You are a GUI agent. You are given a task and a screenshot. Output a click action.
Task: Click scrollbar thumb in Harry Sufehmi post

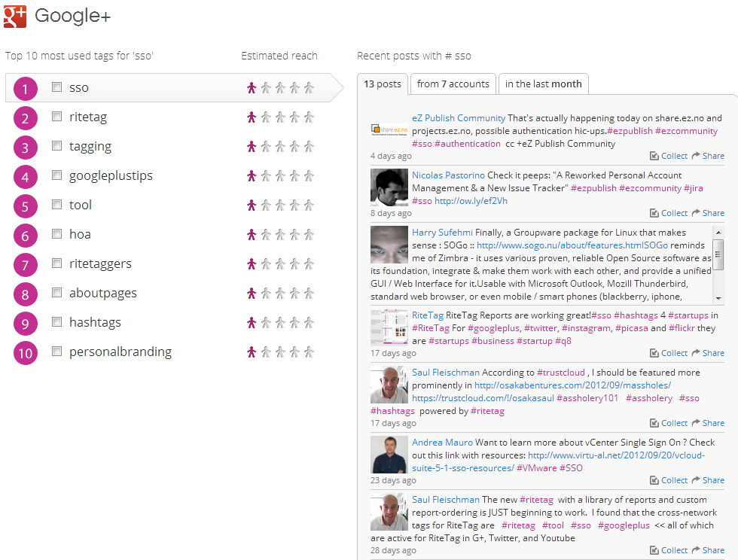click(x=718, y=254)
